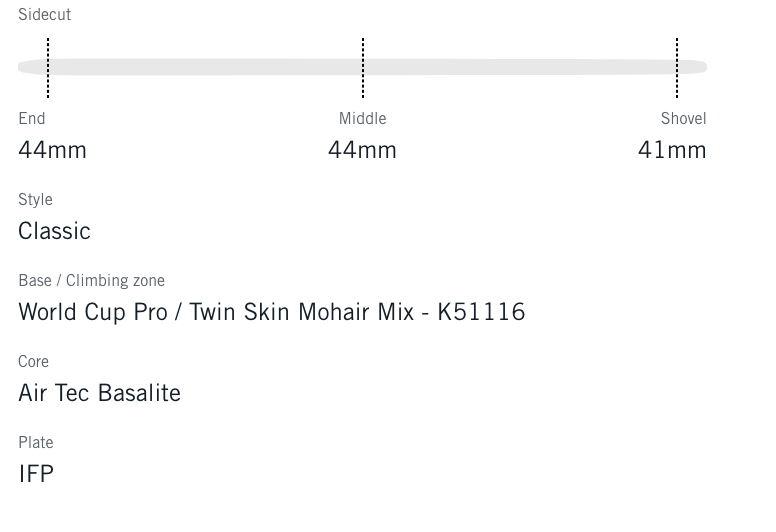Screen dimensions: 776x532
Task: Click the Core field label
Action: 33,361
